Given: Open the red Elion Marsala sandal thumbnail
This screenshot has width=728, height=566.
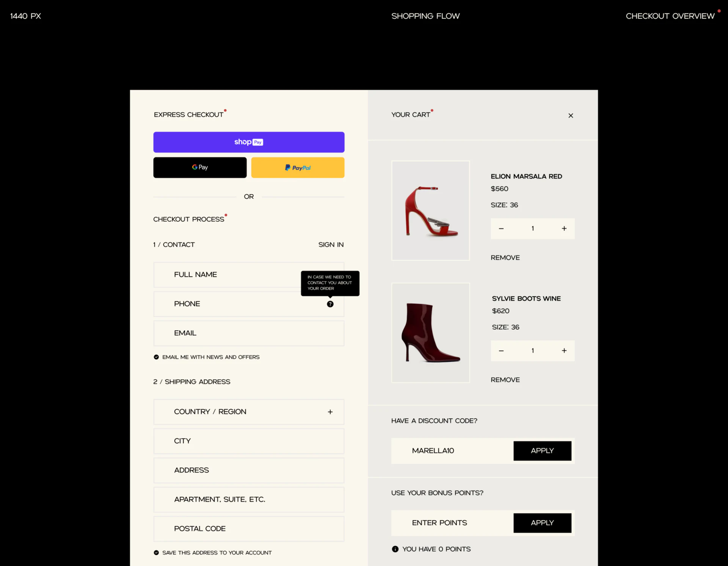Looking at the screenshot, I should (x=430, y=211).
